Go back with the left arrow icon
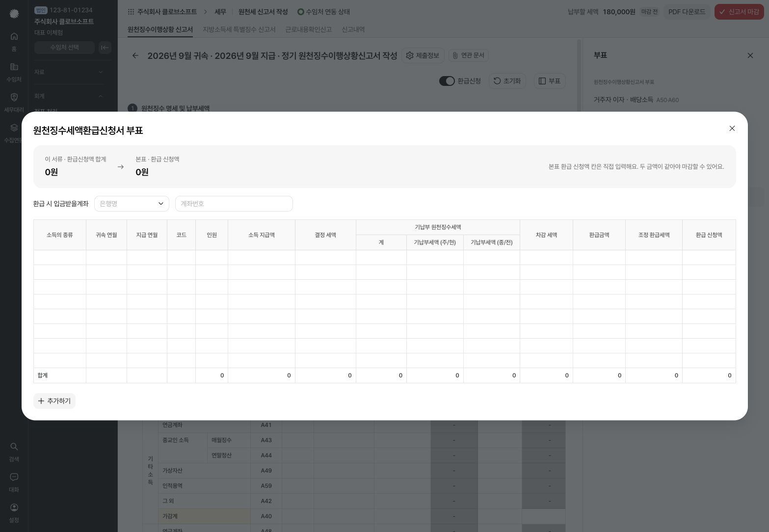The width and height of the screenshot is (769, 532). 135,55
